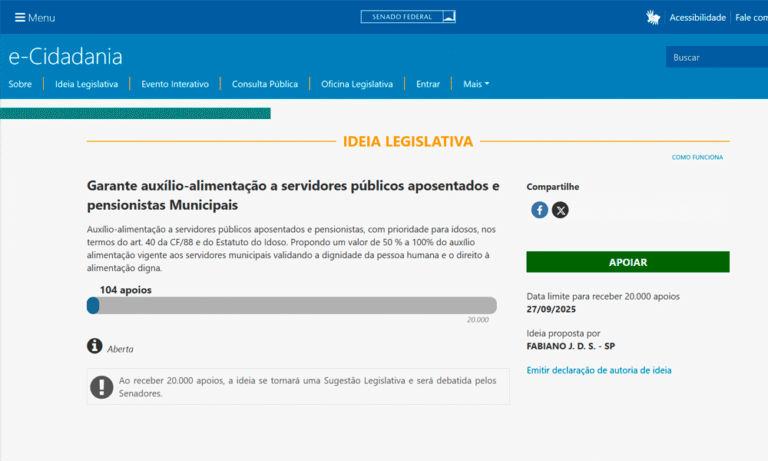Click the Senado Federal logo
The image size is (768, 461).
pos(408,17)
